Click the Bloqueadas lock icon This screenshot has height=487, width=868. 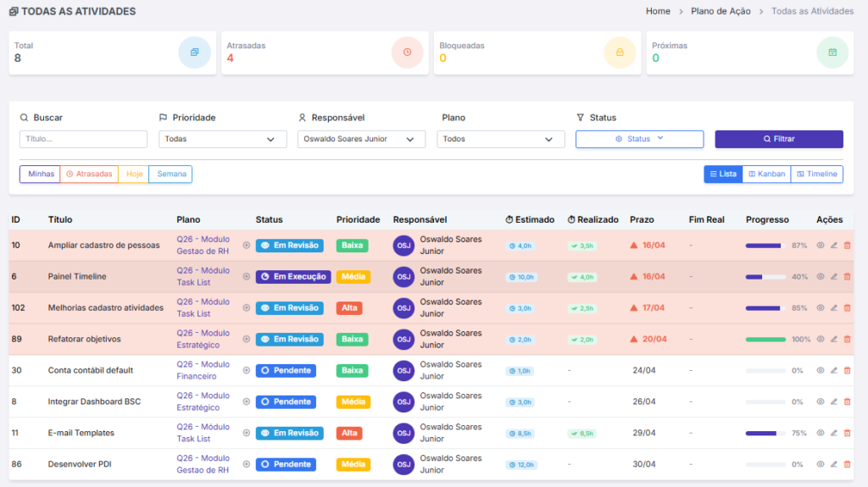620,52
